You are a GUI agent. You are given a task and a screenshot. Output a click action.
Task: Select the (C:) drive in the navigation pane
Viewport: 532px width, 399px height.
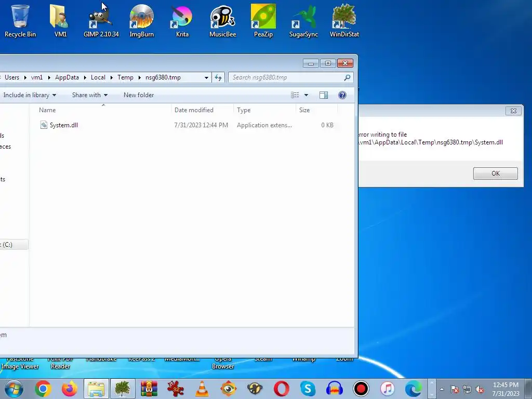click(14, 245)
